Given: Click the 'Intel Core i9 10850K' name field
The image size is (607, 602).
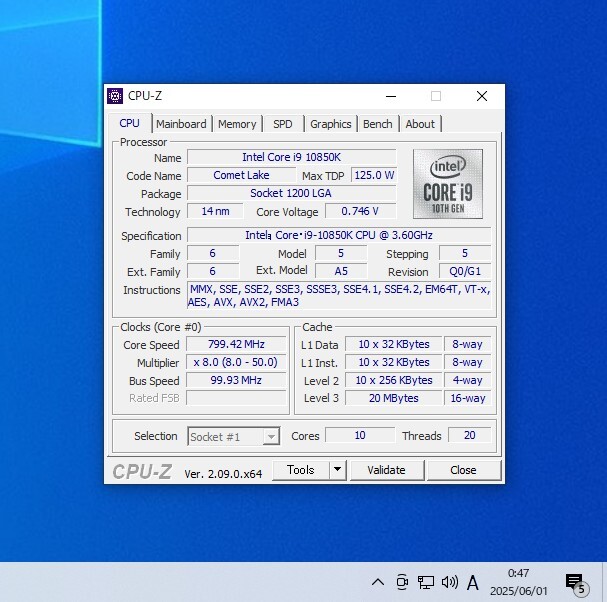Looking at the screenshot, I should [x=291, y=157].
